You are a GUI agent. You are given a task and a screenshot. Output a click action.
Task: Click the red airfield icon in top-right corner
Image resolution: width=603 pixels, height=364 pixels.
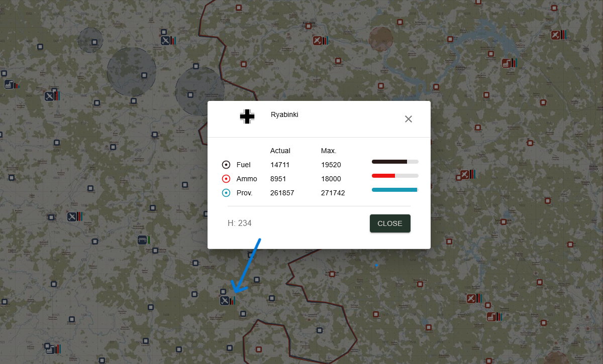(555, 35)
